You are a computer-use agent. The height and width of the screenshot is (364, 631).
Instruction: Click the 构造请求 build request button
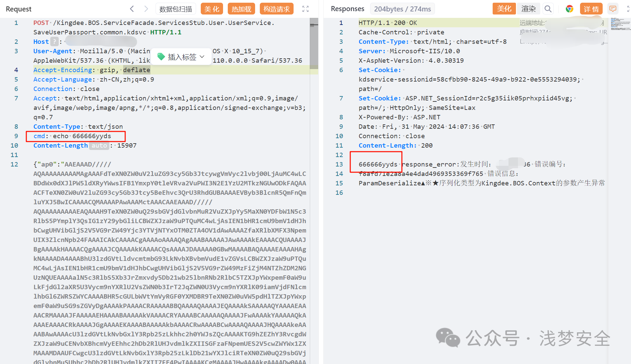277,9
